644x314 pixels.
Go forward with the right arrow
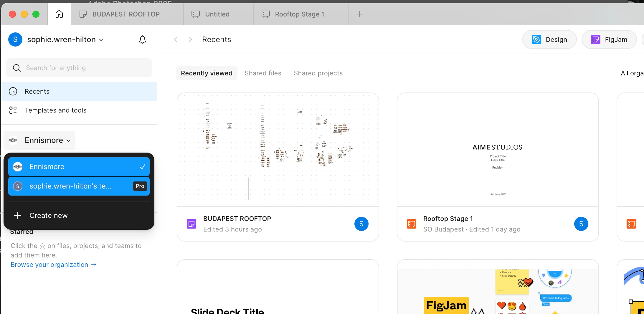click(x=190, y=39)
